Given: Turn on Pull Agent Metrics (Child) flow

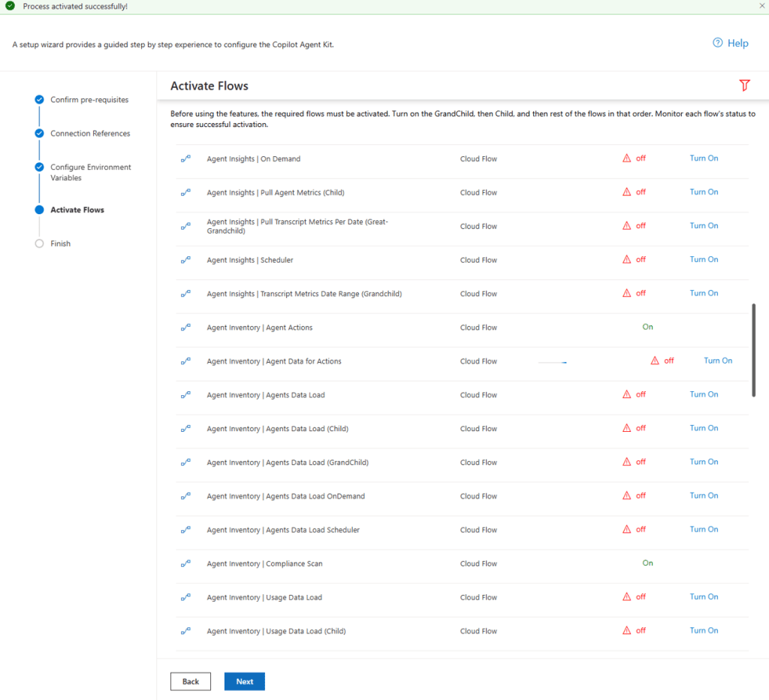Looking at the screenshot, I should (704, 192).
